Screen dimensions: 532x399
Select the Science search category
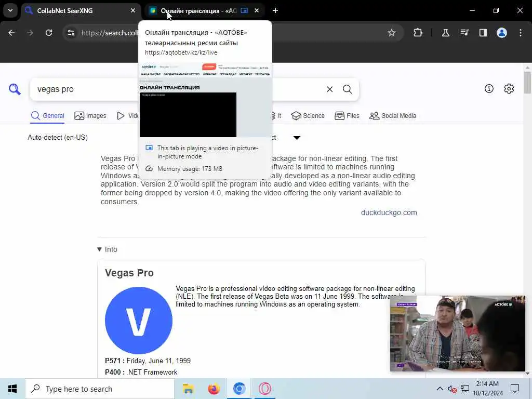click(308, 116)
